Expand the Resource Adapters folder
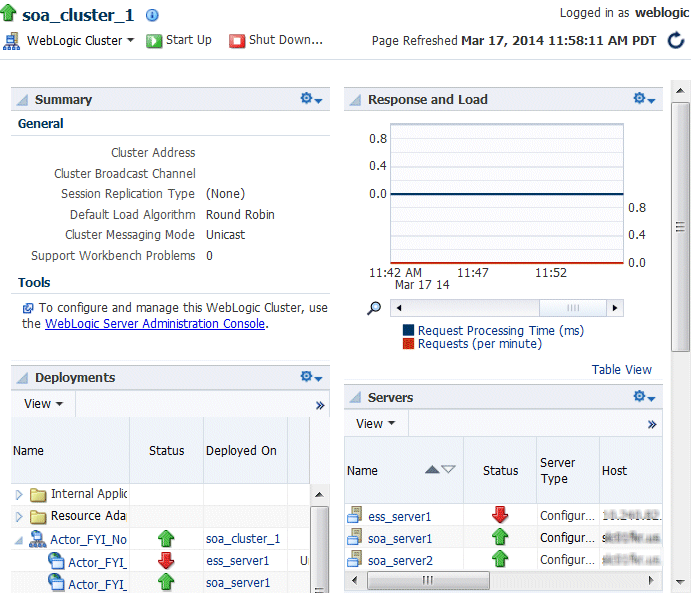The height and width of the screenshot is (596, 695). pyautogui.click(x=19, y=517)
